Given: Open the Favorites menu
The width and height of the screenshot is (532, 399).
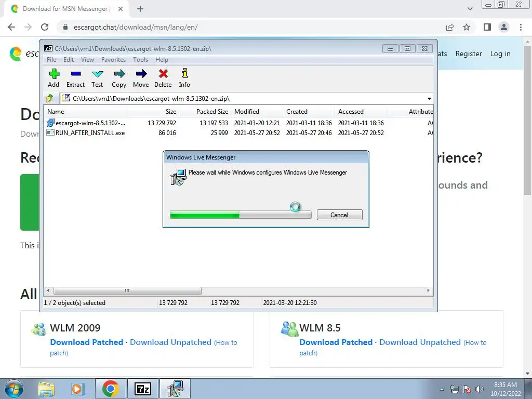Looking at the screenshot, I should (x=114, y=60).
